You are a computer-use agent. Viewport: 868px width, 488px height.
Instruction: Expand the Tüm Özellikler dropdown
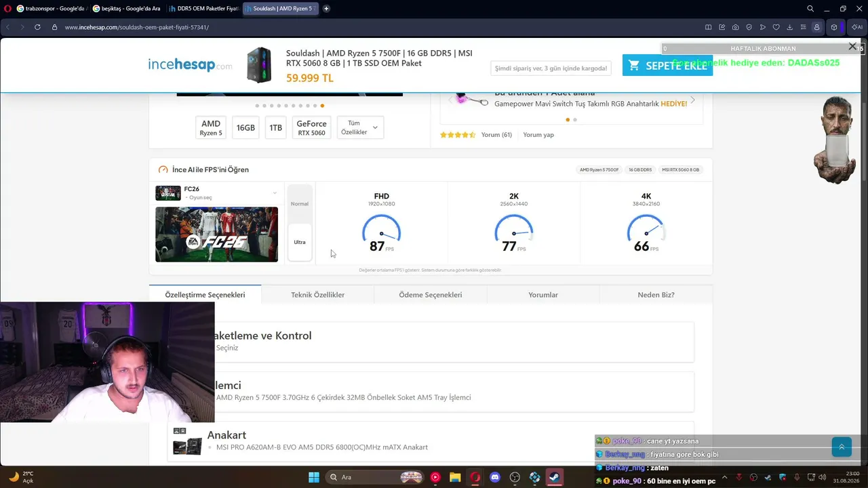tap(360, 127)
